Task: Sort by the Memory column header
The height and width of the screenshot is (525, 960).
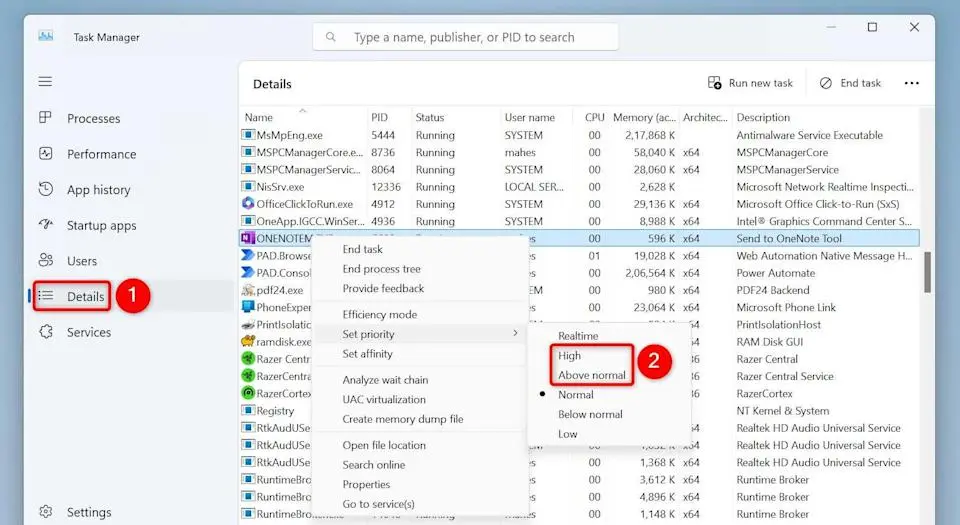Action: [644, 117]
